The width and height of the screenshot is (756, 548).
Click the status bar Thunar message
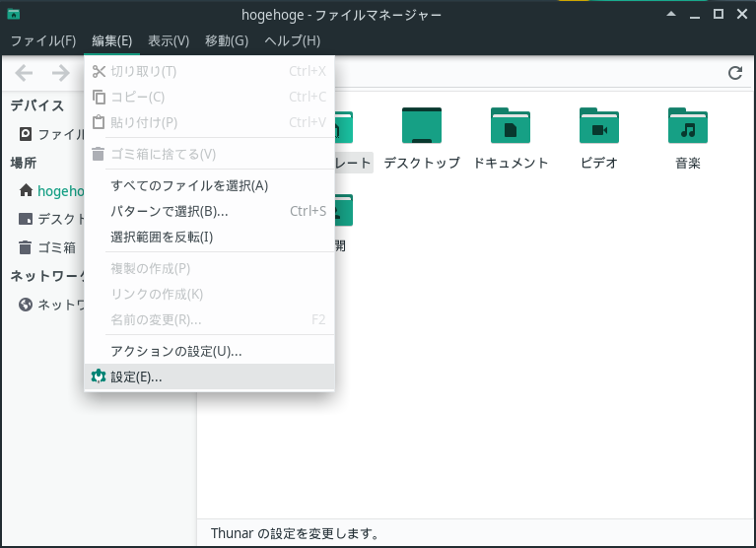coord(295,533)
